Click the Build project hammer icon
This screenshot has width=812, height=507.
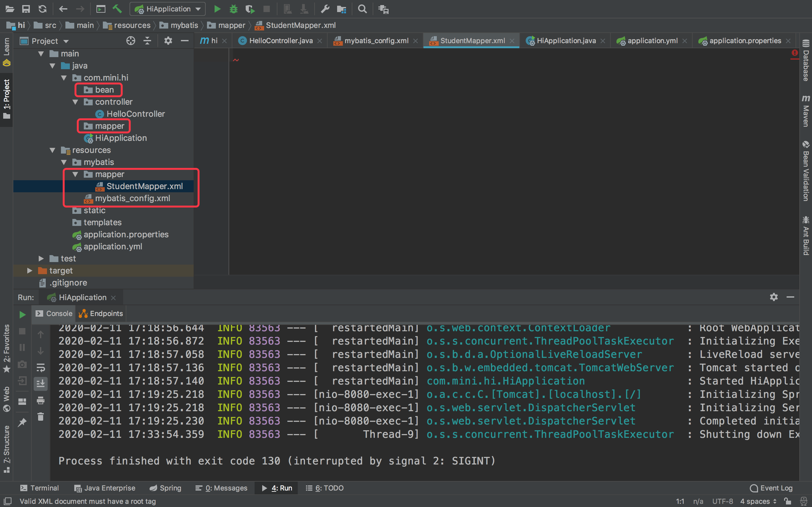pyautogui.click(x=117, y=9)
